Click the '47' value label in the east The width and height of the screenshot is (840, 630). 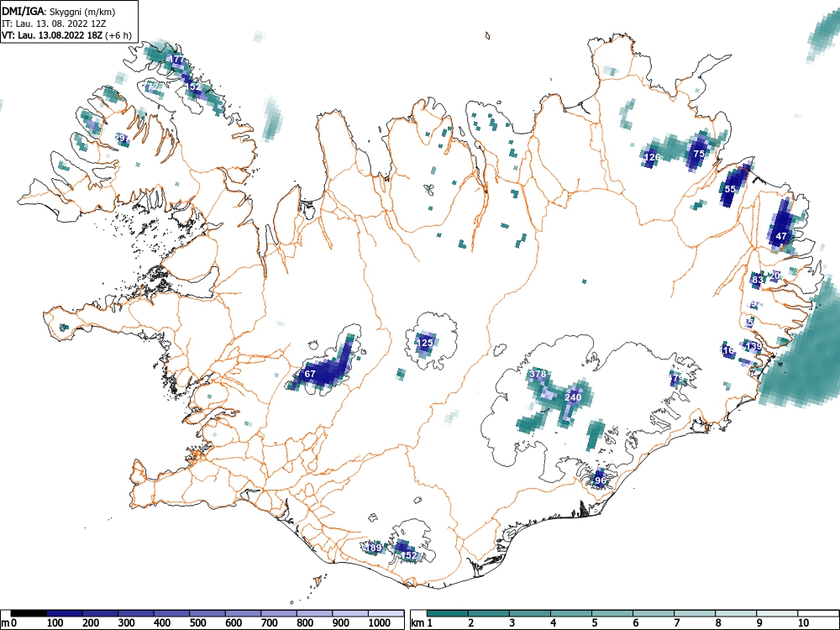point(781,236)
